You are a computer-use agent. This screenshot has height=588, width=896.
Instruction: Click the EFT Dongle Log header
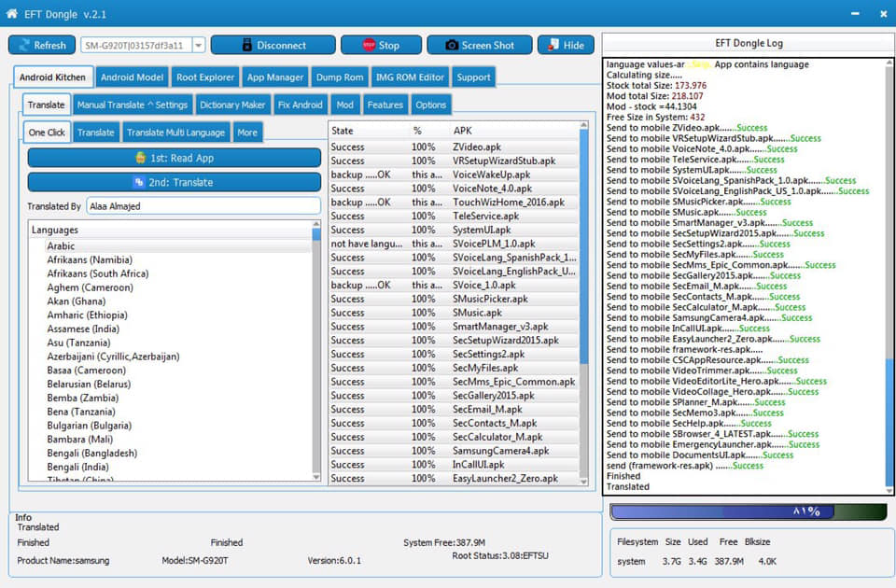[x=749, y=43]
